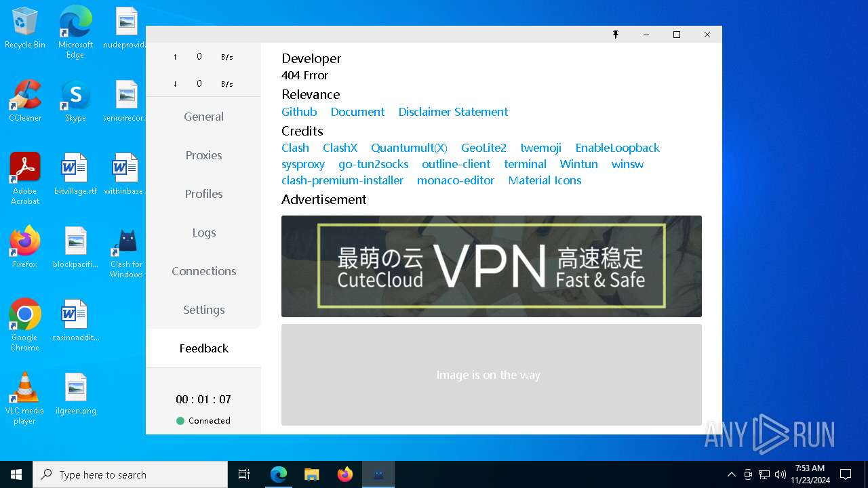
Task: Select the Feedback tab
Action: [x=203, y=348]
